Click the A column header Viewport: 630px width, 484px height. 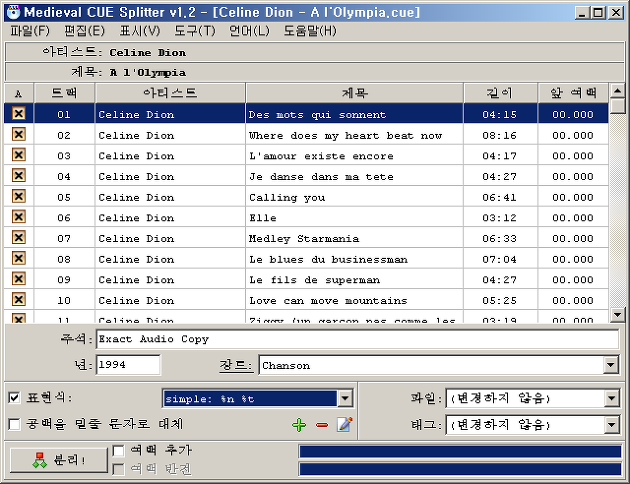[x=18, y=93]
